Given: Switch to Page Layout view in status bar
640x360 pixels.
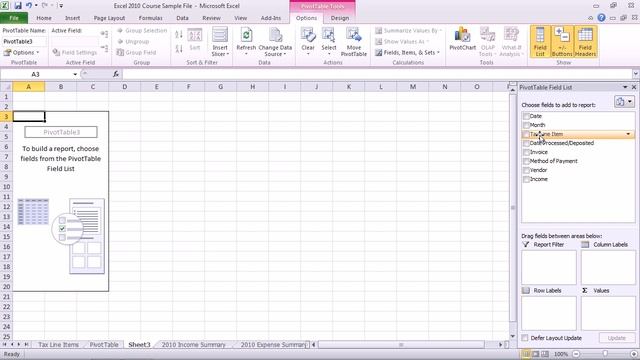Looking at the screenshot, I should click(x=536, y=354).
